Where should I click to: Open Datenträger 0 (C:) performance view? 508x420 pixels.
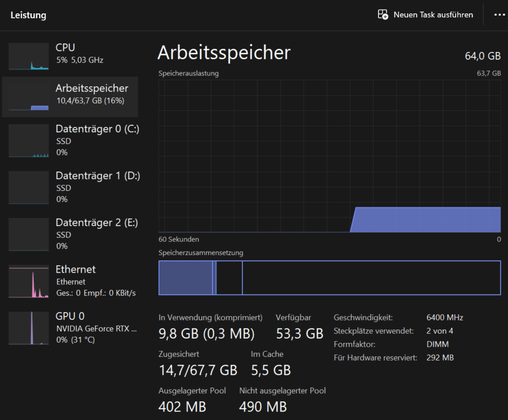(97, 129)
